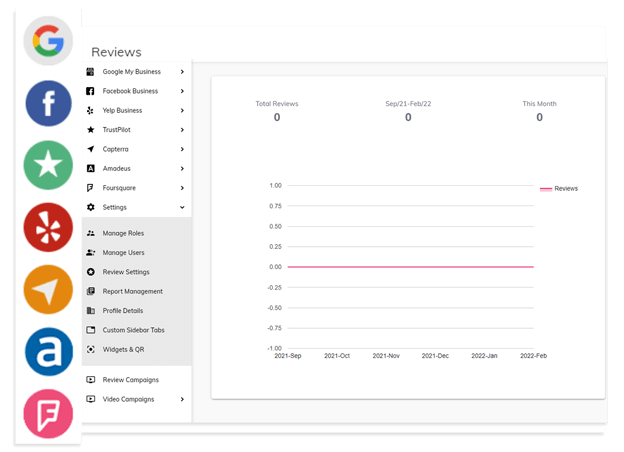Click the green Trustpilot star icon
Screen dimensions: 624x452
tap(48, 165)
